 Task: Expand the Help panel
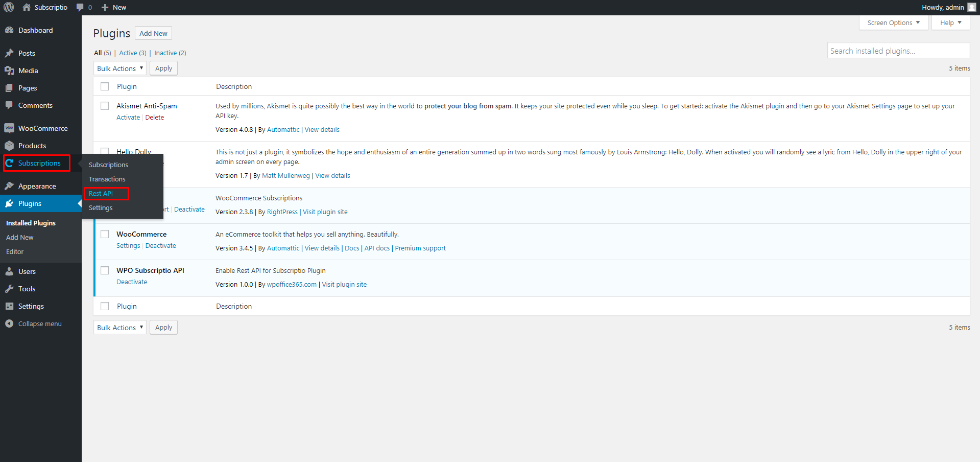tap(950, 22)
